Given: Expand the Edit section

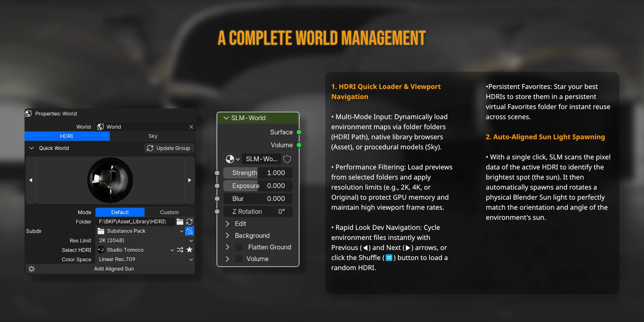Looking at the screenshot, I should pos(227,224).
